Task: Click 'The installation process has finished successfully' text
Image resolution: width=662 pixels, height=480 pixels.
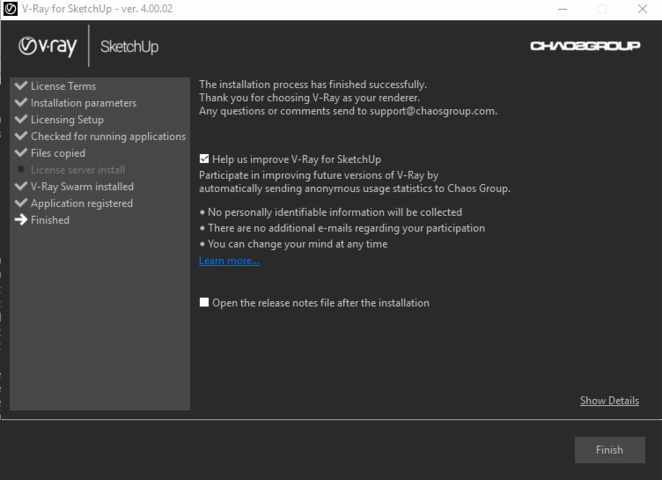Action: 313,84
